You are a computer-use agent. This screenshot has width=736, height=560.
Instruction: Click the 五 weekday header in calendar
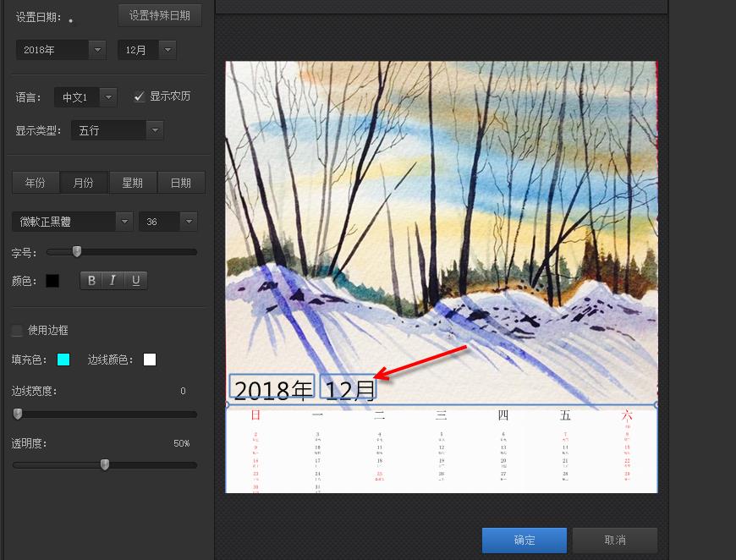565,415
